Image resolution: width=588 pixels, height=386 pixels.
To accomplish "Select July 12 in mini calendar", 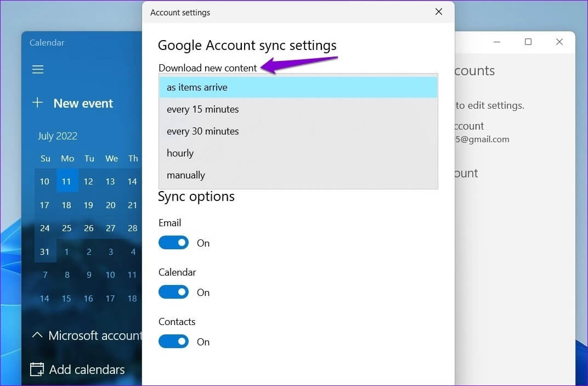I will [88, 181].
